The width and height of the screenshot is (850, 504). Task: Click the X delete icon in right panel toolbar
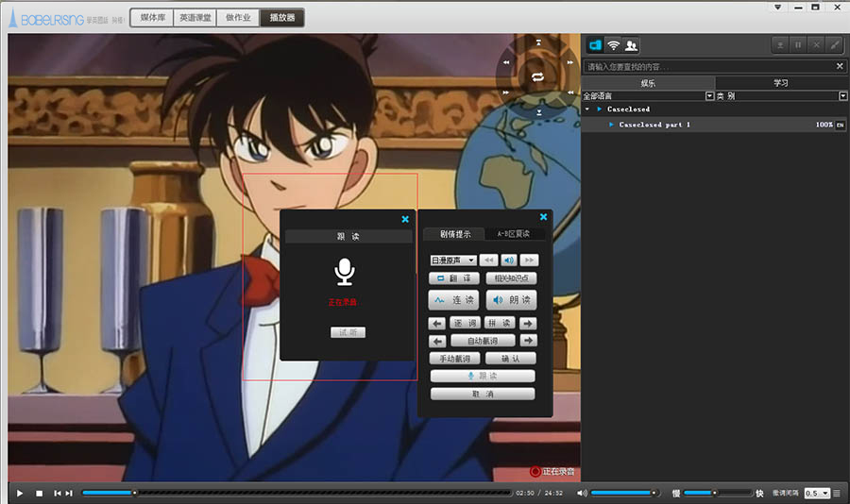click(816, 45)
